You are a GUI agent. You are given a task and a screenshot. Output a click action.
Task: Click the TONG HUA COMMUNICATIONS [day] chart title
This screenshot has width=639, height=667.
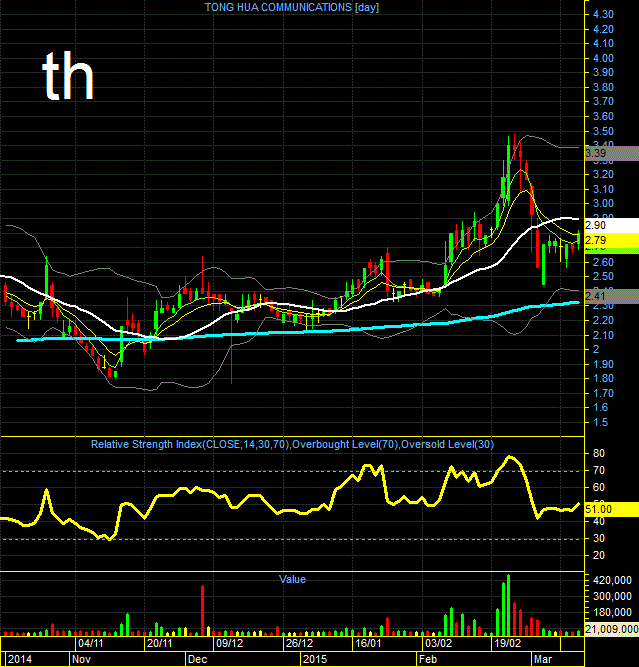pyautogui.click(x=291, y=7)
